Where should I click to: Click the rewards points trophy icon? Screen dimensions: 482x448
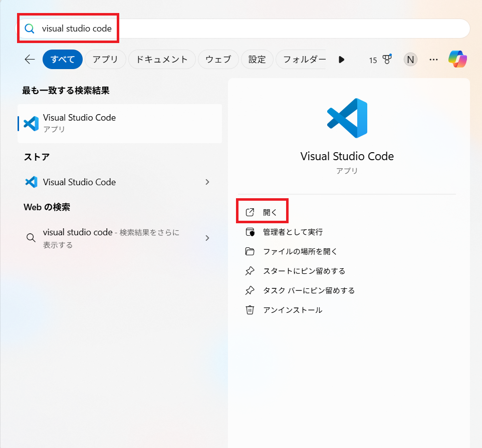tap(387, 60)
